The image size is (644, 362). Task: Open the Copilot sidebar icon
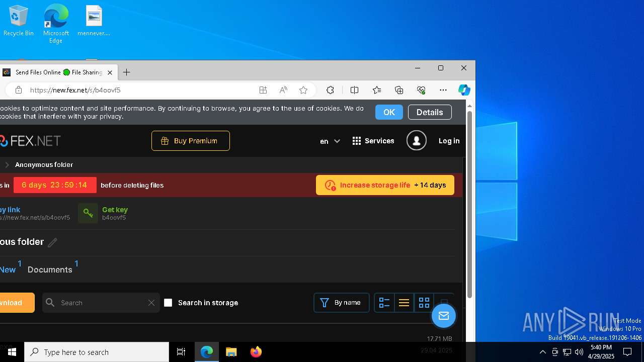pos(464,90)
